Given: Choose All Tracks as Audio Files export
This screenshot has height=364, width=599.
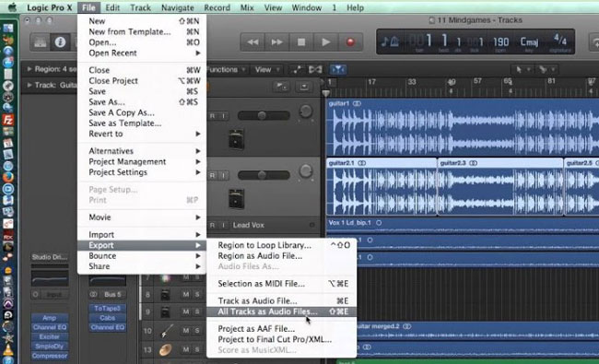Looking at the screenshot, I should 282,311.
